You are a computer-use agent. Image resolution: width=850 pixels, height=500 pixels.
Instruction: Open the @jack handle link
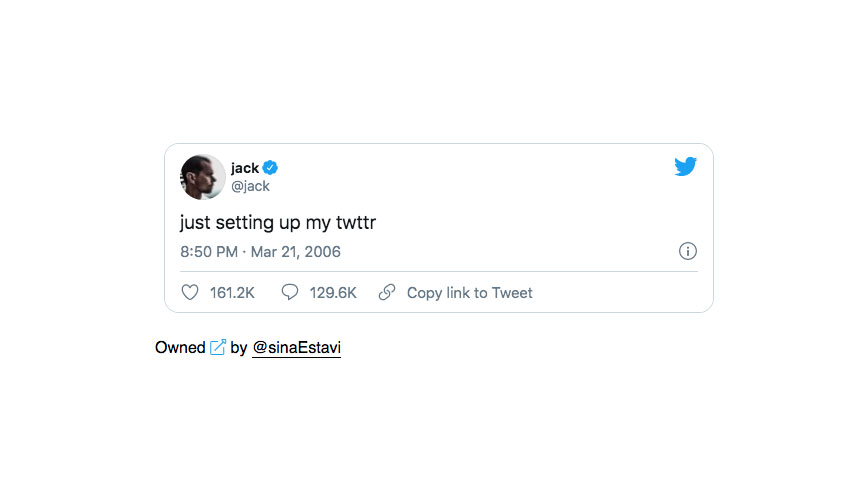[x=250, y=186]
